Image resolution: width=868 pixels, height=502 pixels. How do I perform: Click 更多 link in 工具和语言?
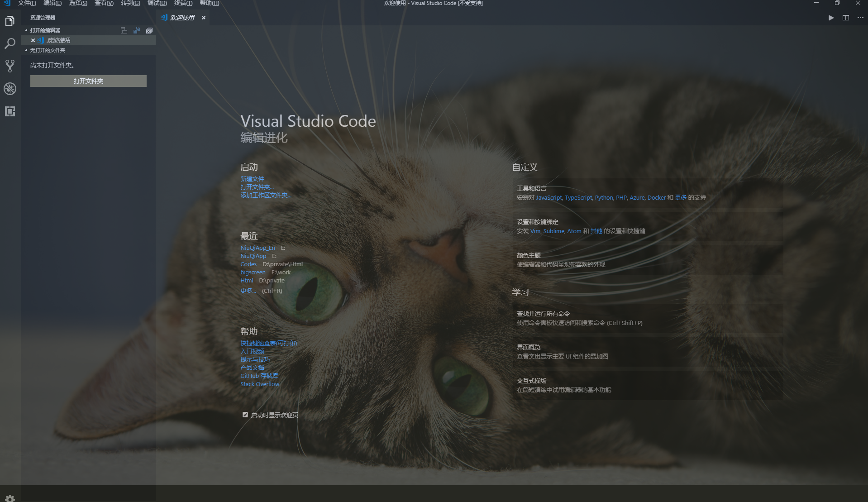[x=681, y=197]
